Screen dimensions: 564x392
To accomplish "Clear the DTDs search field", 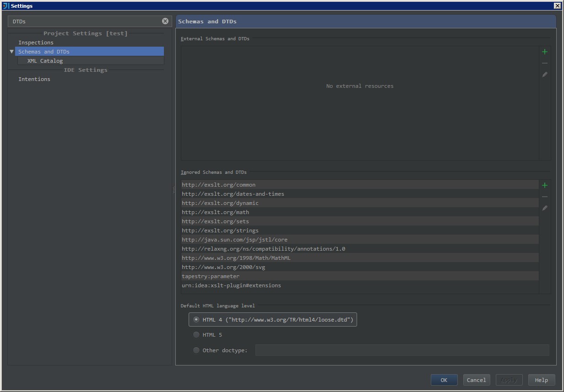I will 165,21.
